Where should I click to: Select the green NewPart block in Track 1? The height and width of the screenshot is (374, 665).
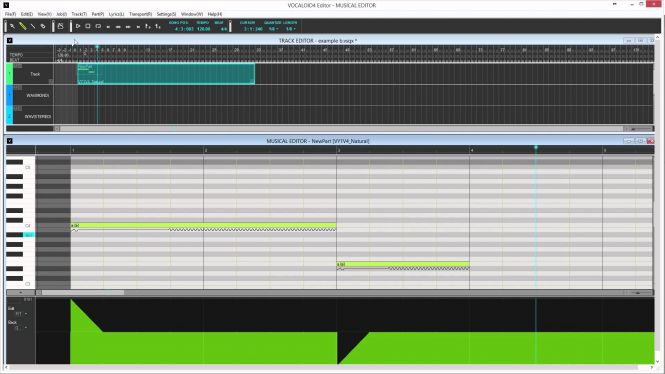click(166, 74)
